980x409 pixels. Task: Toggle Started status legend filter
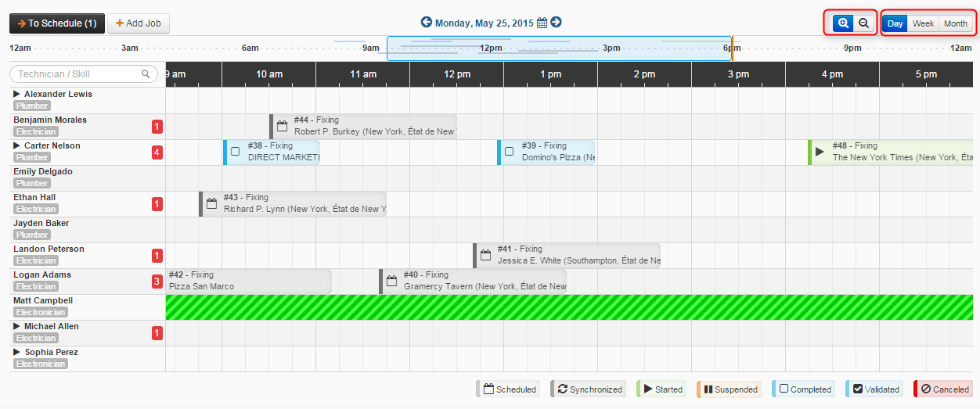click(x=661, y=389)
